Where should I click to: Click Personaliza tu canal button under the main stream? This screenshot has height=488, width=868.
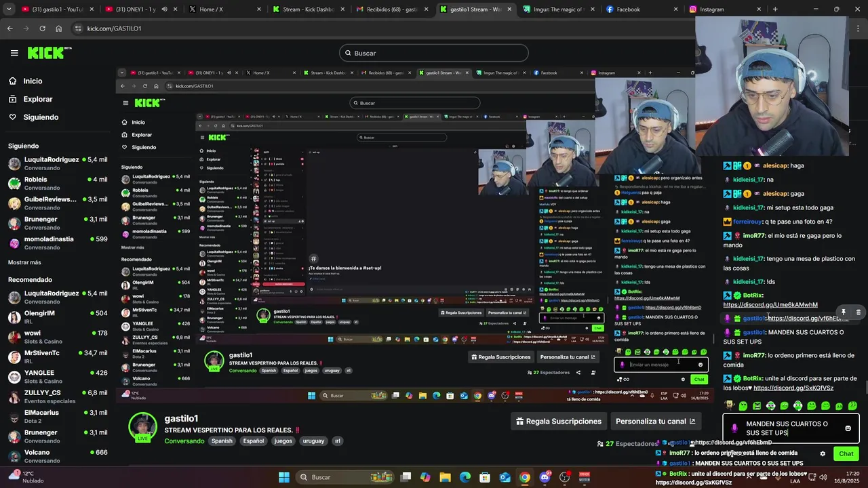click(655, 422)
